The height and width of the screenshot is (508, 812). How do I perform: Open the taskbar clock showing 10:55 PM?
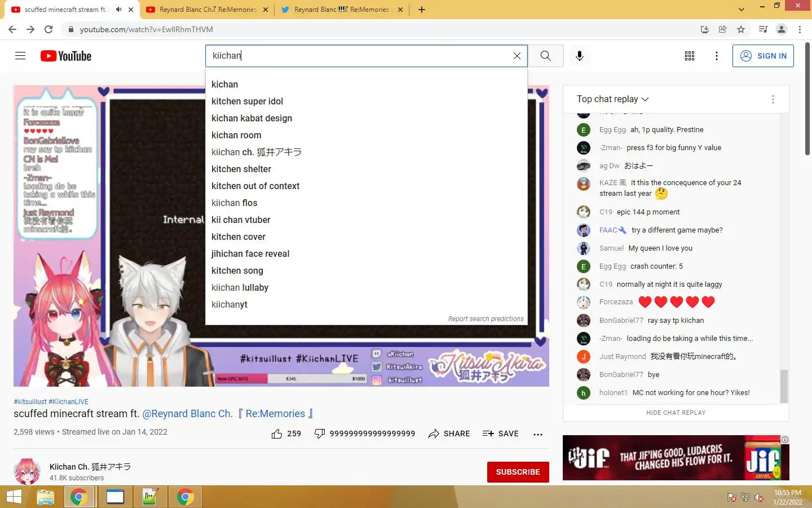click(x=788, y=497)
